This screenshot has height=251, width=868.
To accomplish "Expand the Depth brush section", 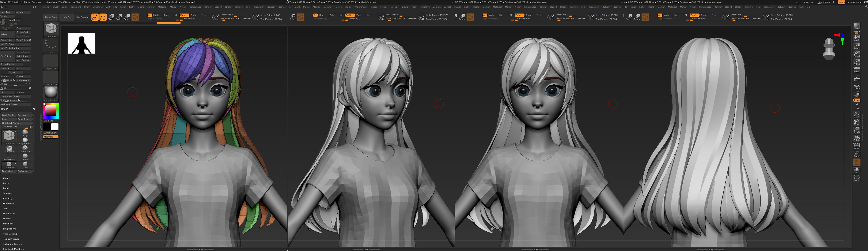I will click(6, 188).
